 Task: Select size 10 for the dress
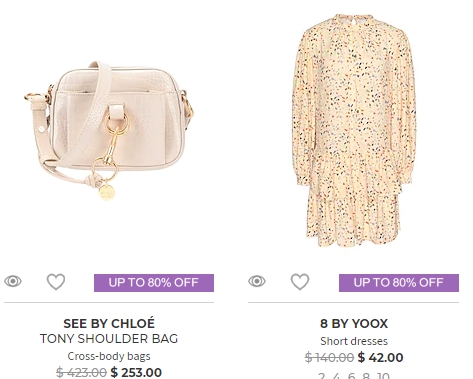tap(383, 376)
